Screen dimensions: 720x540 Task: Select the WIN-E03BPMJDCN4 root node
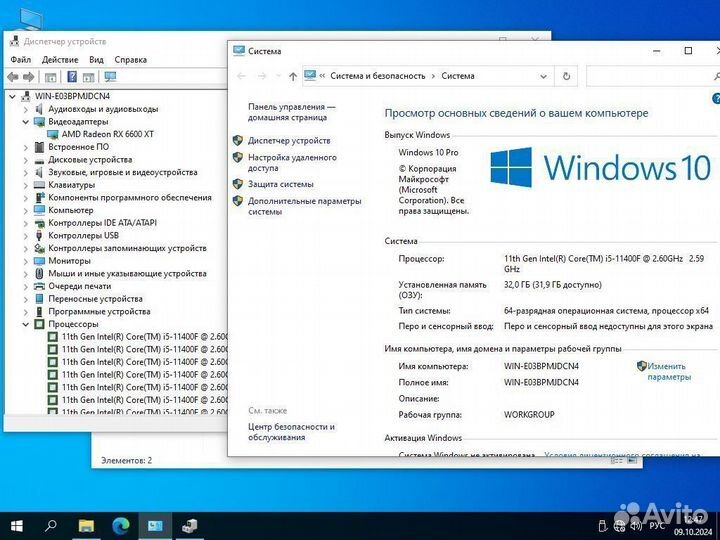tap(72, 96)
